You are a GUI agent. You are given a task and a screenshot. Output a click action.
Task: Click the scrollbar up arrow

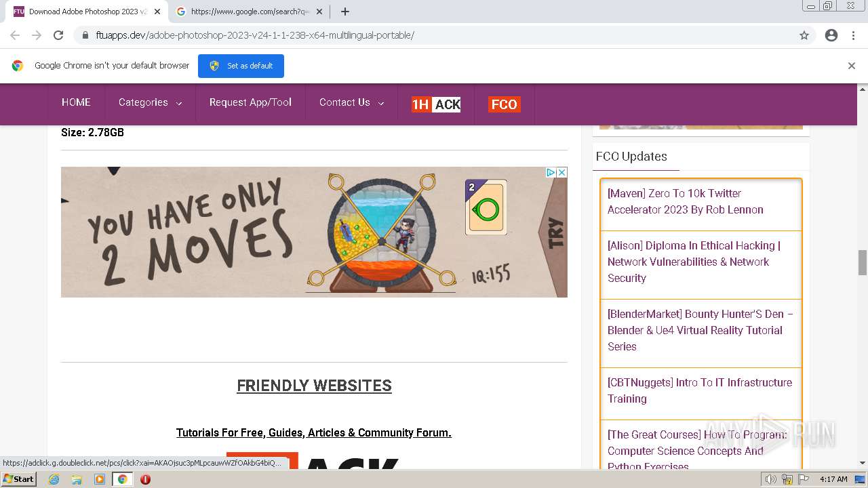pos(863,89)
